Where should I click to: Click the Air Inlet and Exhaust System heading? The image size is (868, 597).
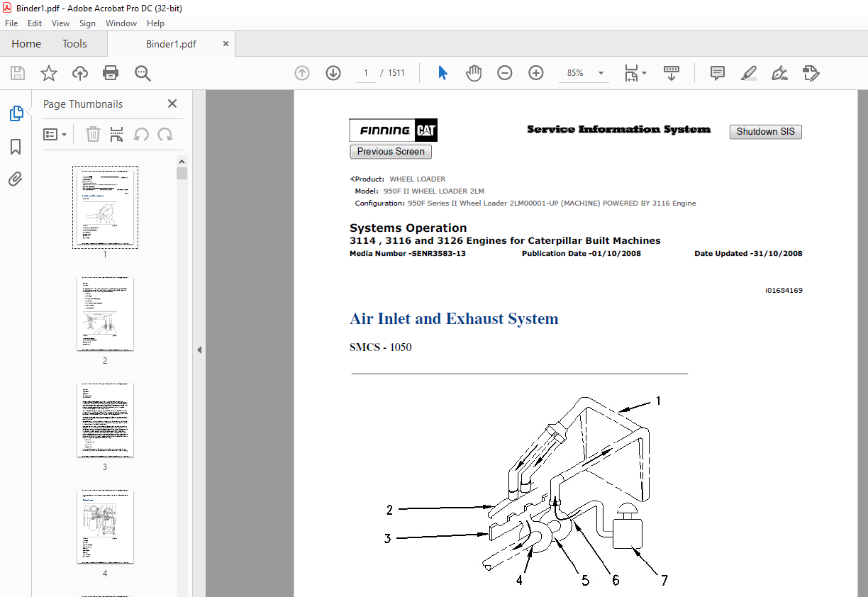pos(454,319)
